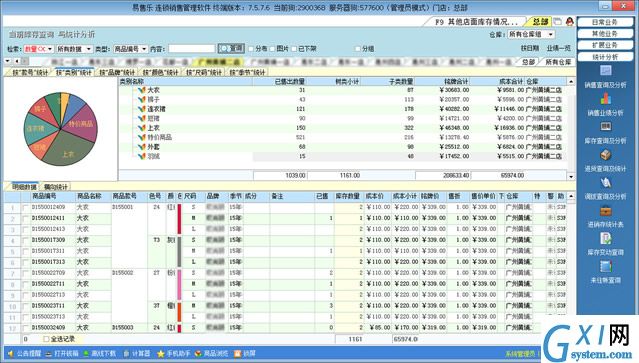639x363 pixels.
Task: Open store tab list dropdown arrow
Action: tap(7, 61)
